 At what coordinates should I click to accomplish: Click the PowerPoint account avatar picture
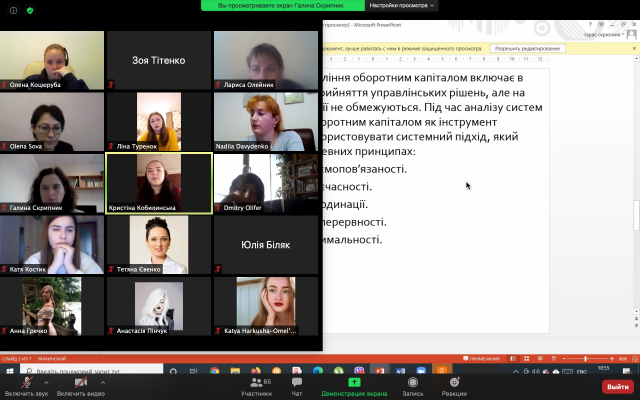point(631,35)
